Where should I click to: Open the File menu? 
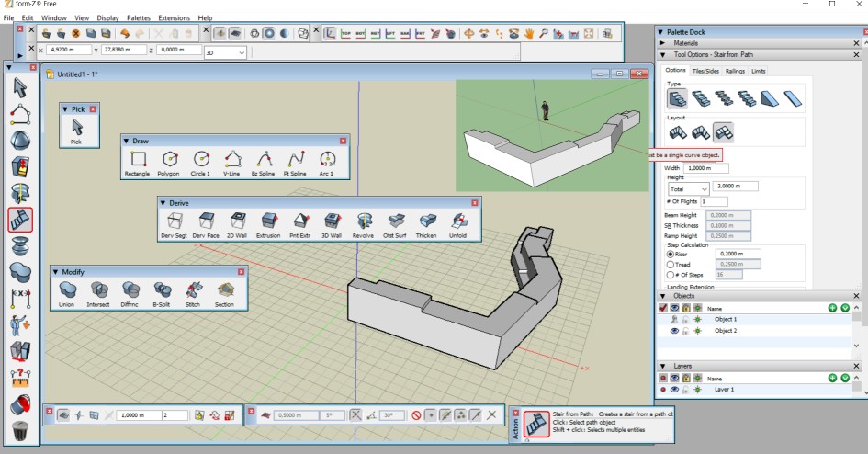8,17
